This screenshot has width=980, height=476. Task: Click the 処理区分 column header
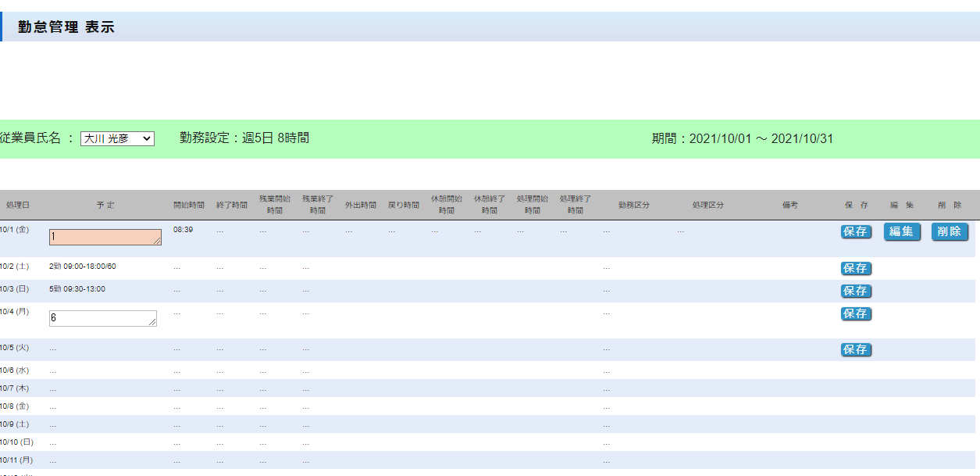pos(707,205)
